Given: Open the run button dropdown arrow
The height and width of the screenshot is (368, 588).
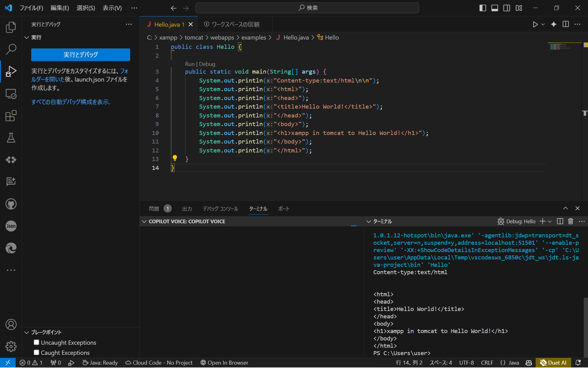Looking at the screenshot, I should click(x=543, y=24).
